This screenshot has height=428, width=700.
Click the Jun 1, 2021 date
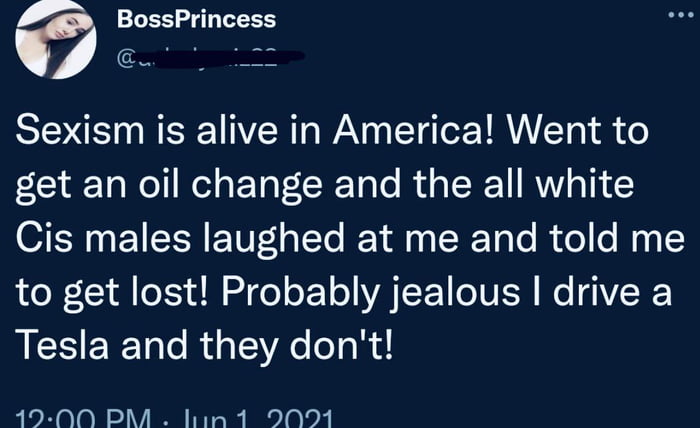256,419
